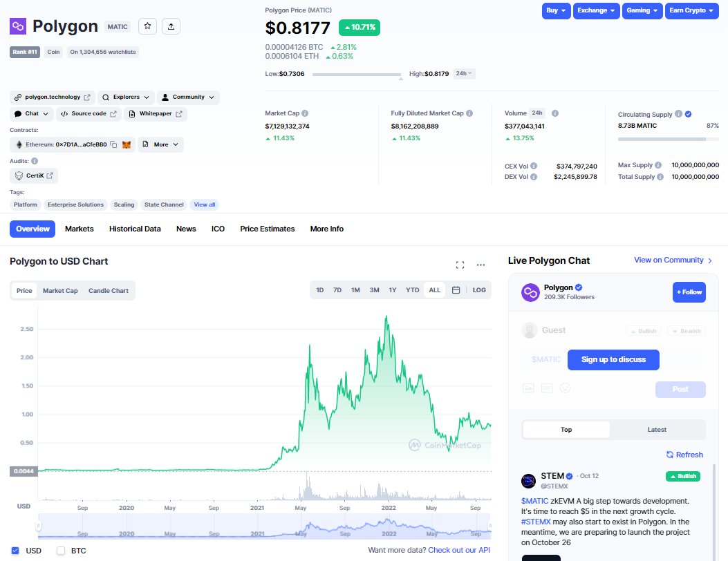Screen dimensions: 728x561
Task: Switch to the Markets tab
Action: pyautogui.click(x=79, y=229)
